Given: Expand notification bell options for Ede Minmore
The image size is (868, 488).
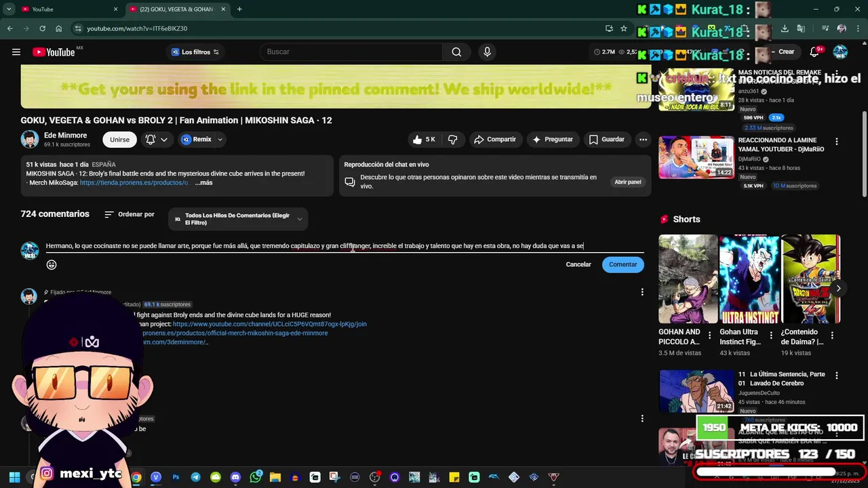Looking at the screenshot, I should point(163,140).
